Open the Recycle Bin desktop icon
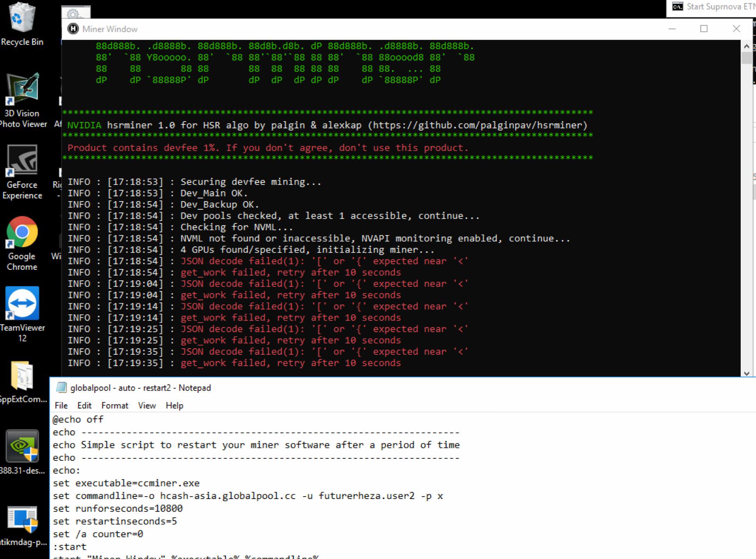The width and height of the screenshot is (756, 559). click(x=22, y=24)
